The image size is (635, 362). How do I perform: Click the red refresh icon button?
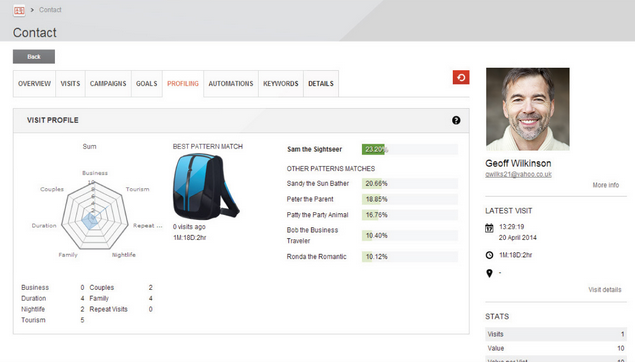click(461, 77)
